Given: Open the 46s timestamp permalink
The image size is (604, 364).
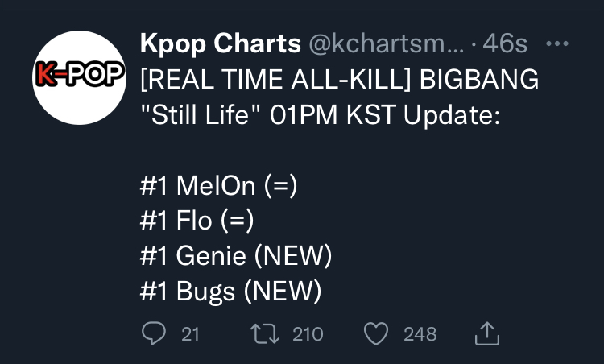Looking at the screenshot, I should coord(505,43).
